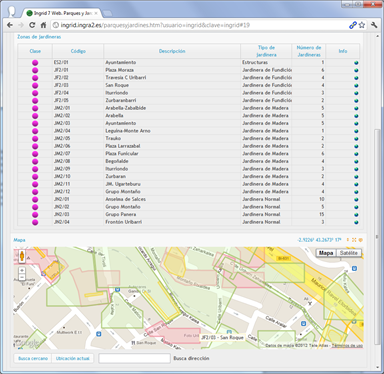Viewport: 384px width, 374px height.
Task: Click the page vertical scrollbar thumb
Action: (x=377, y=237)
